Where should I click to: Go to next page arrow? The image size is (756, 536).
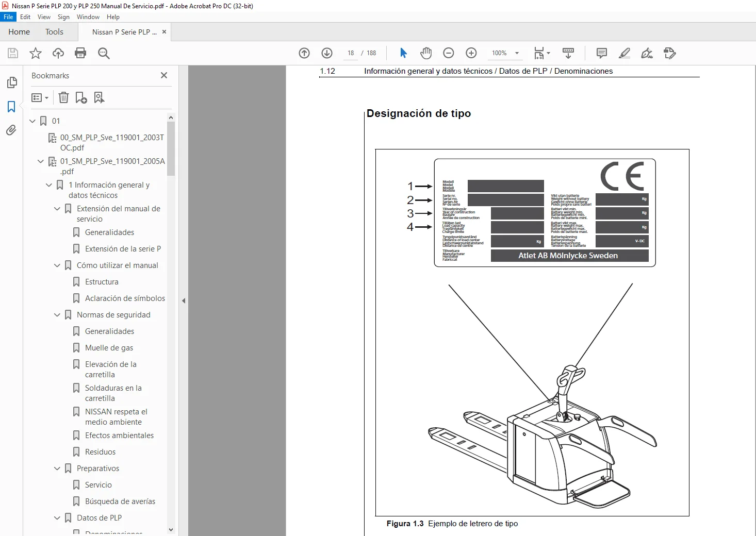pos(327,53)
